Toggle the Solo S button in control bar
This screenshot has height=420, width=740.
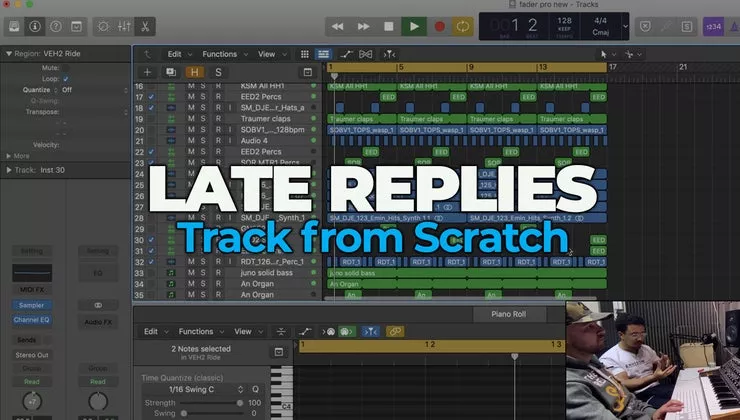(x=687, y=26)
